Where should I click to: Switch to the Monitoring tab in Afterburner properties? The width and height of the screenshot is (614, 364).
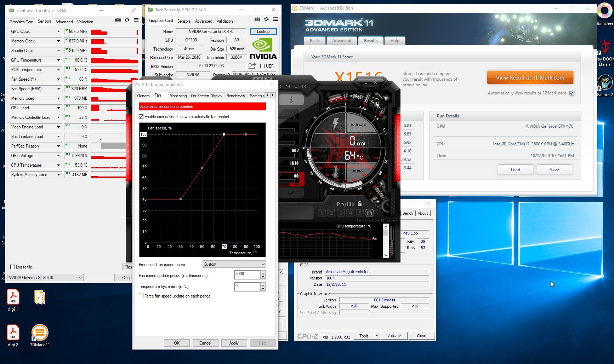click(178, 96)
